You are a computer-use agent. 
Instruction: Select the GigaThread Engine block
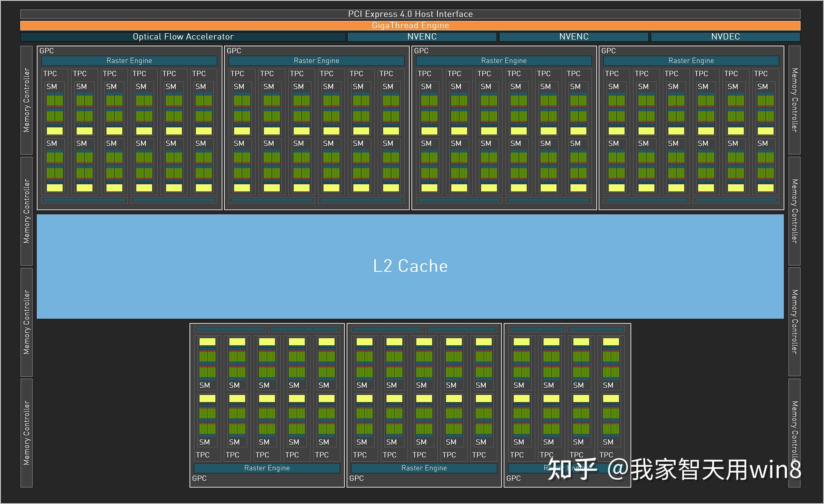click(x=411, y=25)
